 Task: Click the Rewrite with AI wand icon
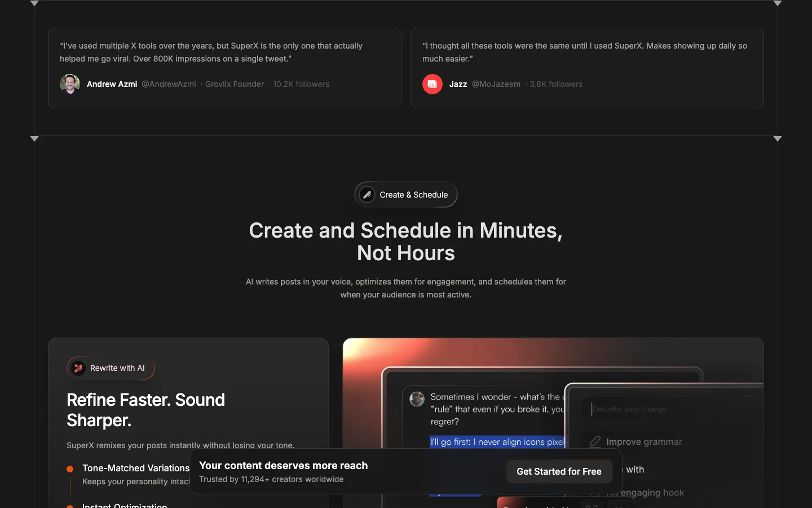78,368
